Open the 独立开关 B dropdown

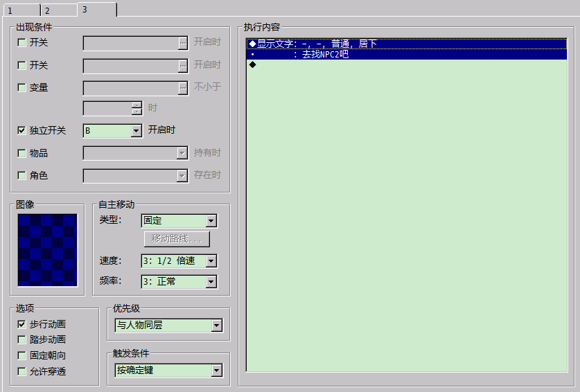(x=136, y=131)
